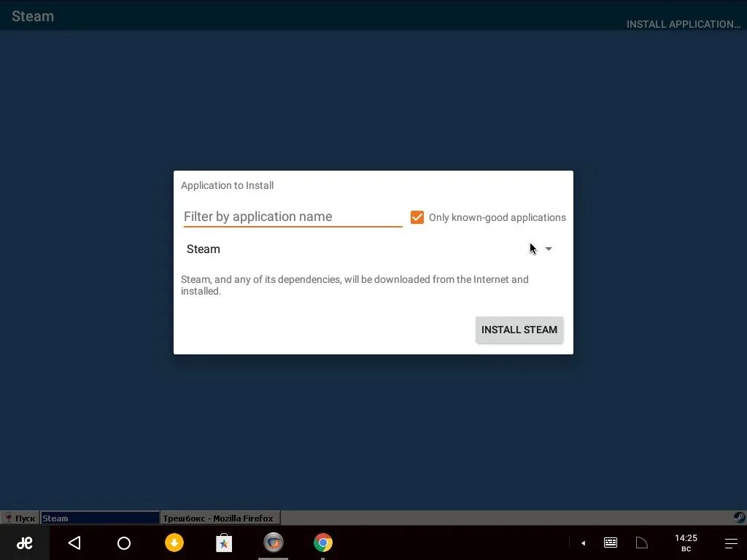Viewport: 747px width, 560px height.
Task: Open the on-screen keyboard icon
Action: pyautogui.click(x=611, y=542)
